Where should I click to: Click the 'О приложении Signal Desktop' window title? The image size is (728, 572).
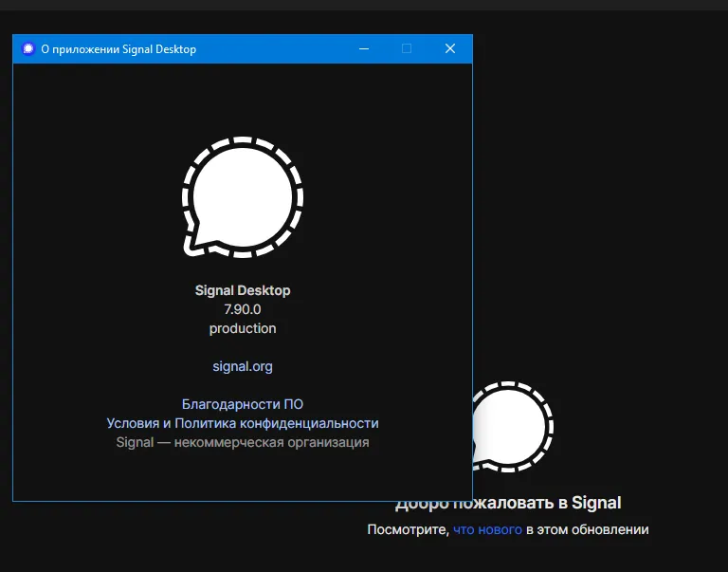tap(118, 49)
